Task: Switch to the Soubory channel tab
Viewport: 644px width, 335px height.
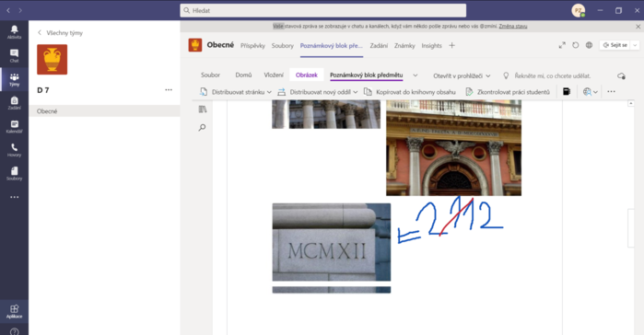Action: pyautogui.click(x=283, y=45)
